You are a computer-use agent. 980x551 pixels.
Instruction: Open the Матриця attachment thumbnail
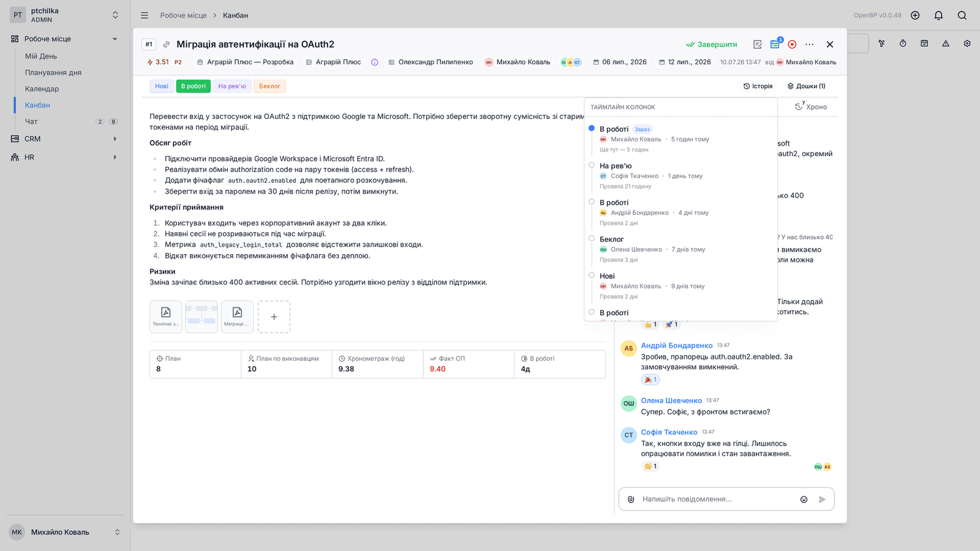[x=237, y=317]
